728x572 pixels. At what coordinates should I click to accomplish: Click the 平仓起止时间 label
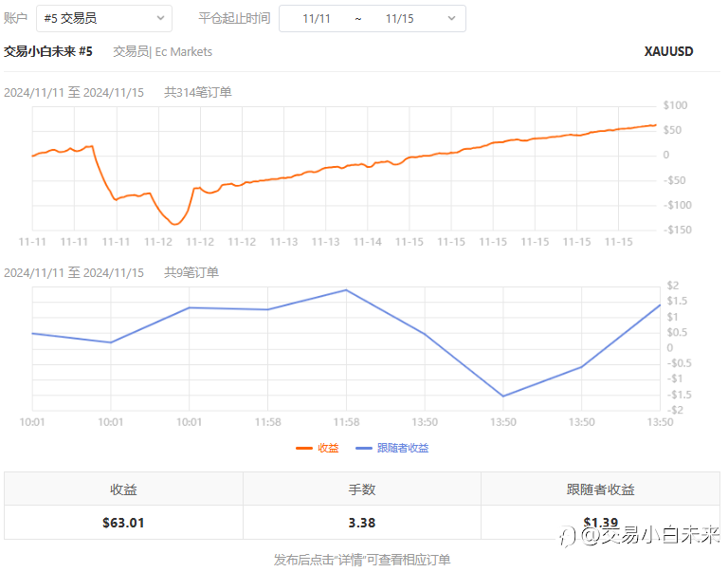click(234, 18)
